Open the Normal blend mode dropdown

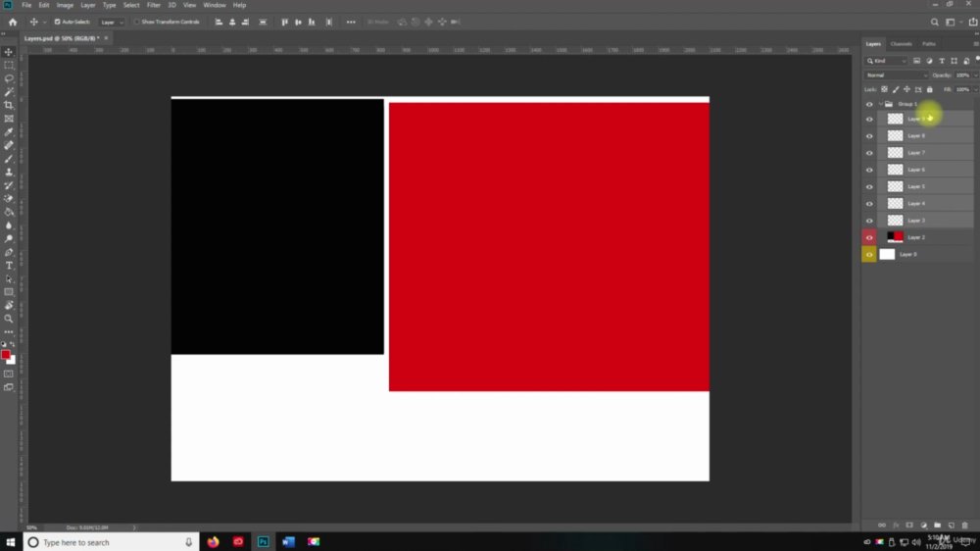click(897, 75)
